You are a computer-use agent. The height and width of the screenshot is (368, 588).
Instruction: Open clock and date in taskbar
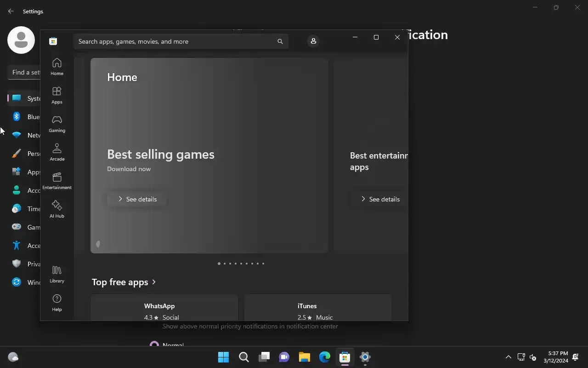(555, 357)
